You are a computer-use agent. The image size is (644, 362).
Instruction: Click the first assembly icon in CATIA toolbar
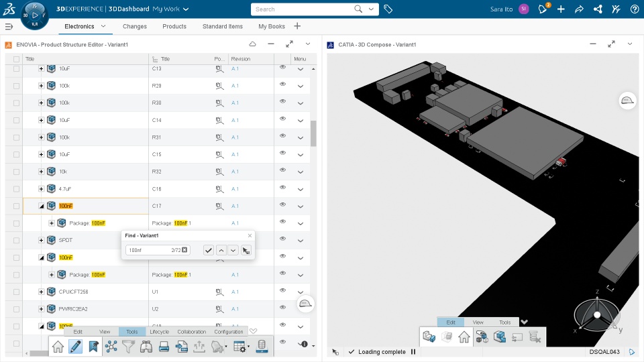coord(429,337)
